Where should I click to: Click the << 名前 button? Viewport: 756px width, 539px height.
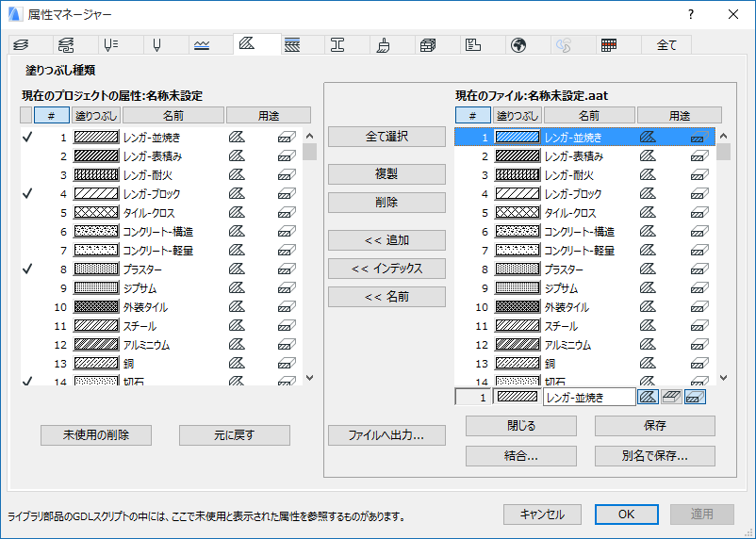(x=386, y=297)
